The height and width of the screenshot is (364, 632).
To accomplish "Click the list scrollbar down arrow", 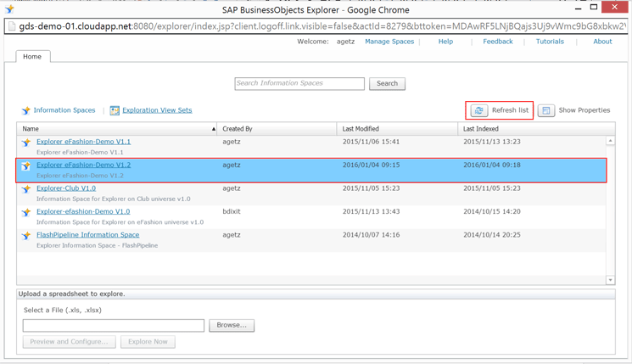I will (610, 280).
